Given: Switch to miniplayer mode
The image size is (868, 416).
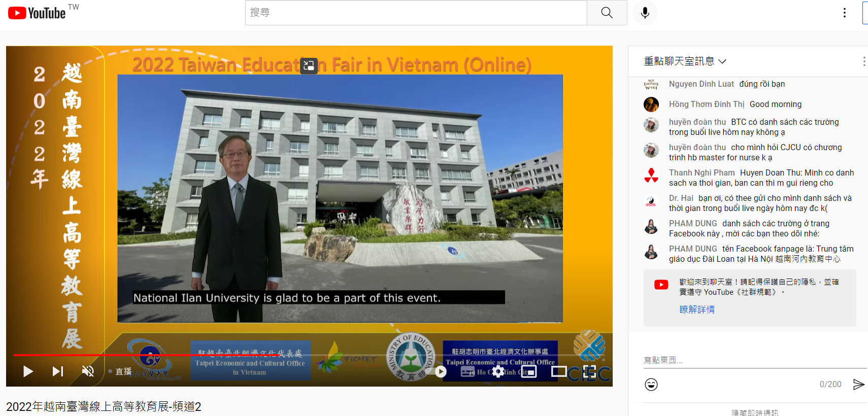Looking at the screenshot, I should click(x=528, y=371).
